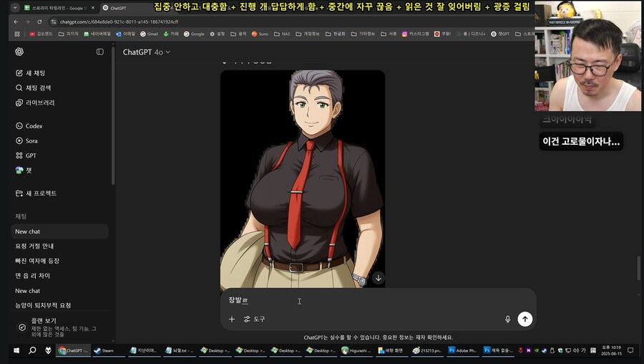Click the ChatGPT logo in sidebar
Screen dimensions: 644x364
click(19, 52)
